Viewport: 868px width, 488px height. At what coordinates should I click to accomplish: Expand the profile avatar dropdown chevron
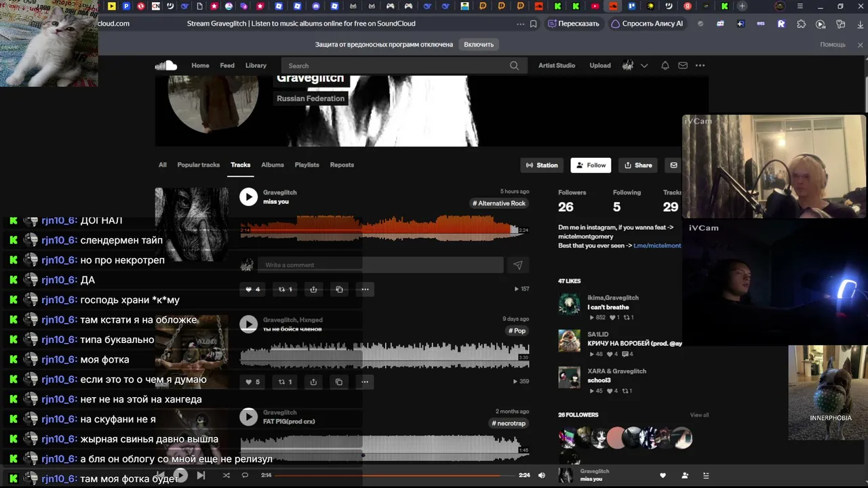click(644, 66)
